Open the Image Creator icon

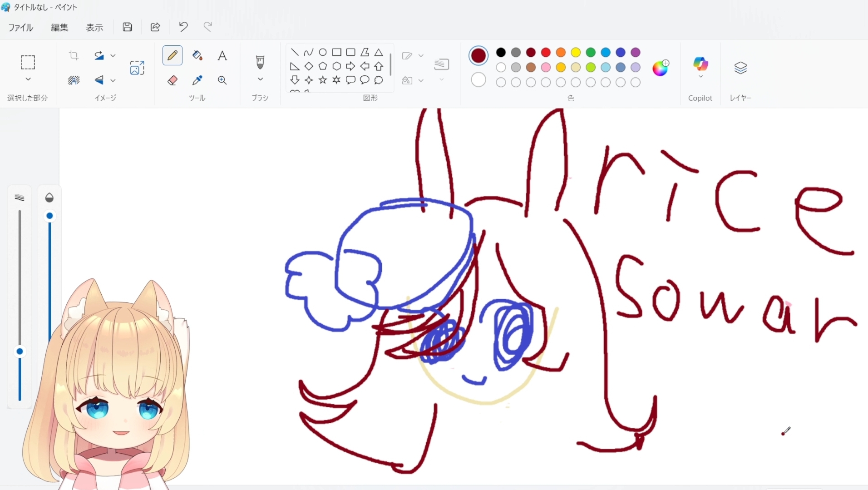(x=137, y=68)
